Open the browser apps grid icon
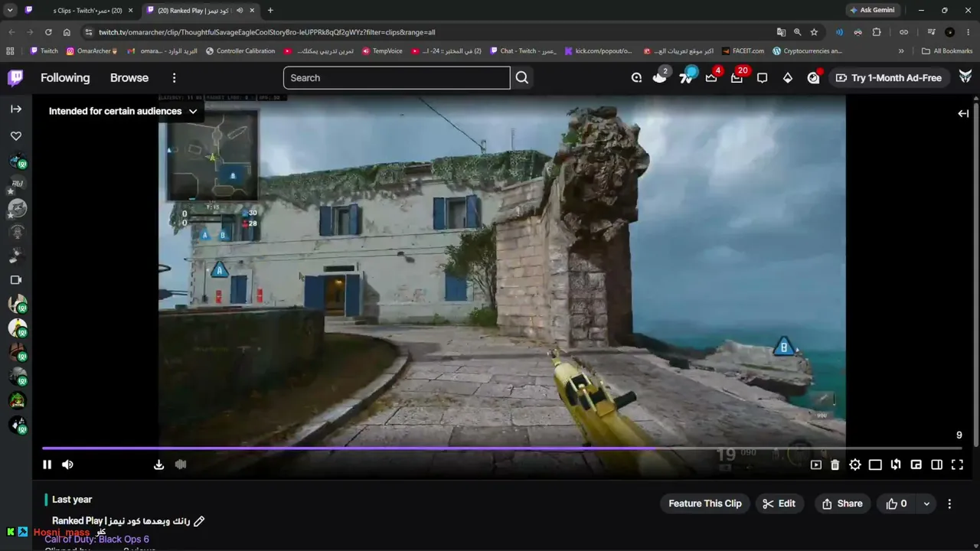980x551 pixels. tap(10, 51)
